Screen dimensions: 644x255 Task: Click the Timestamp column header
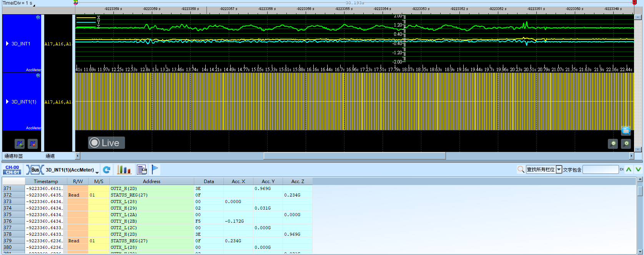click(46, 181)
